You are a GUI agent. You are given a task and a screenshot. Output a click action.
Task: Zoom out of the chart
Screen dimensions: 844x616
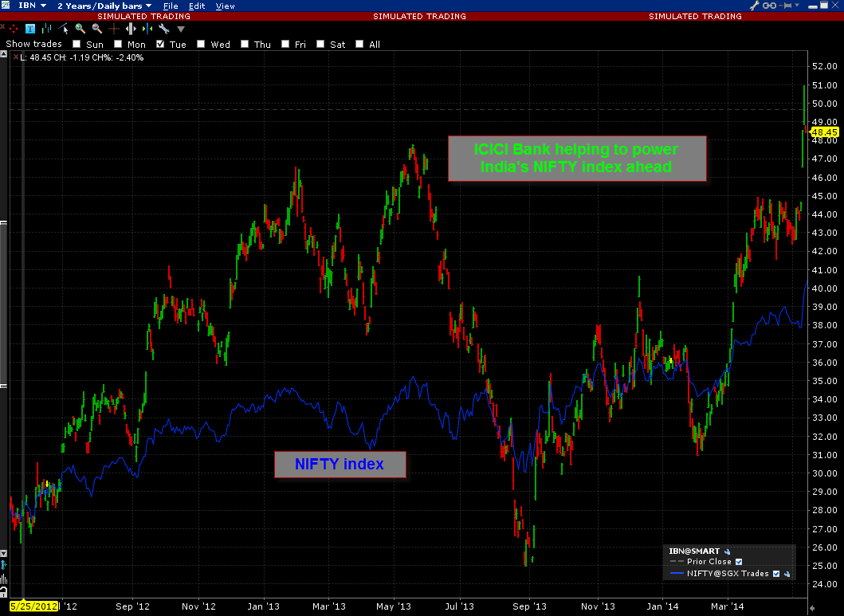click(96, 29)
